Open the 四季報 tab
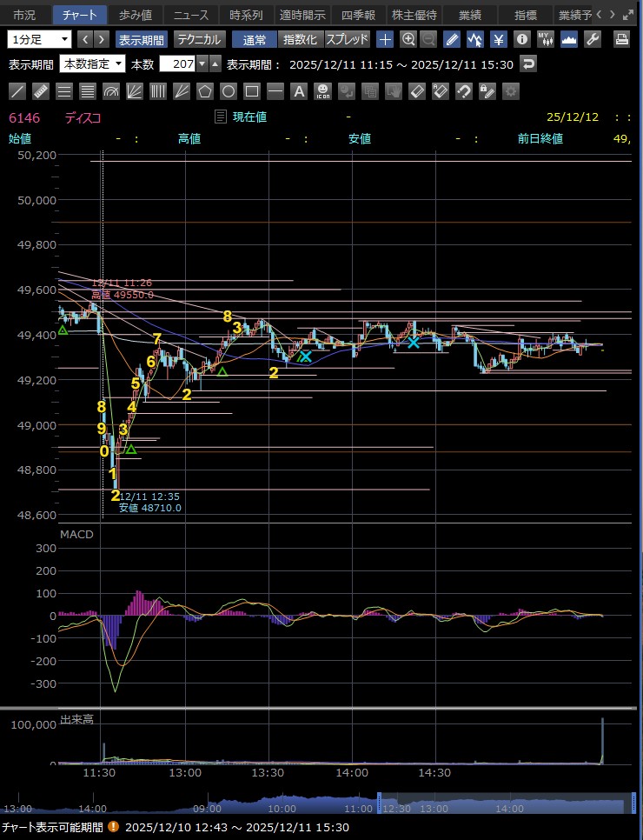 (356, 15)
